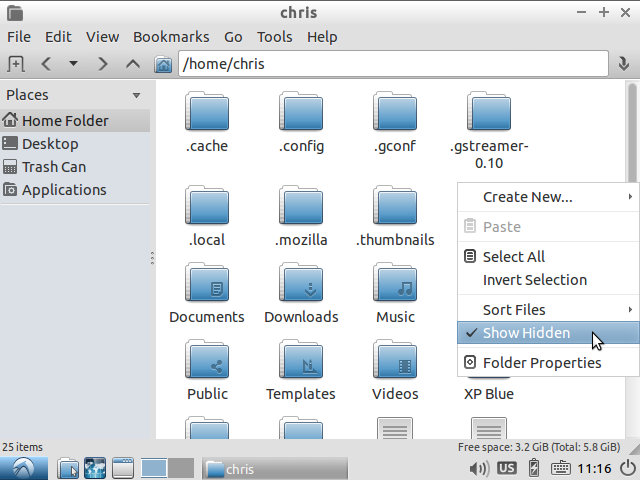
Task: Open a new tab with toolbar icon
Action: coord(16,64)
